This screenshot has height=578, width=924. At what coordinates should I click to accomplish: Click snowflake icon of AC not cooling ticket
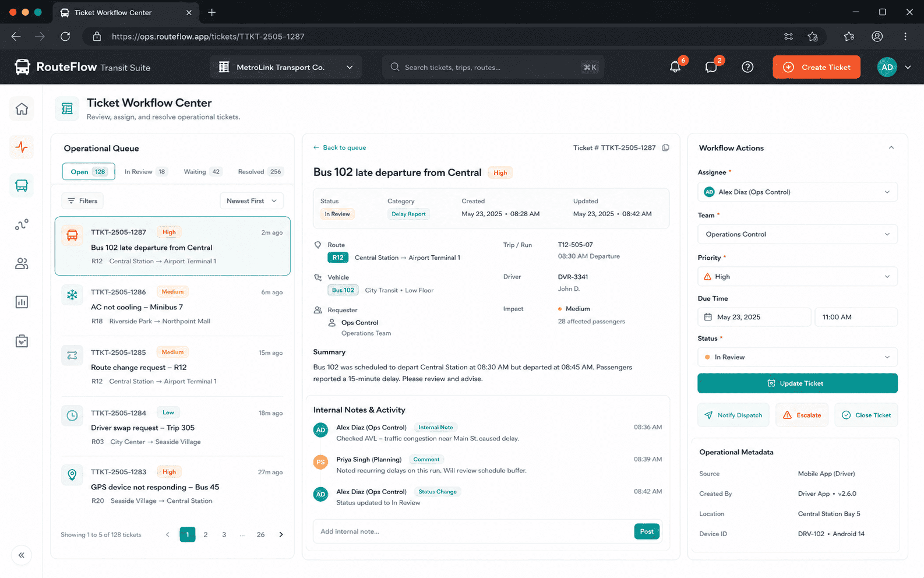click(x=72, y=295)
